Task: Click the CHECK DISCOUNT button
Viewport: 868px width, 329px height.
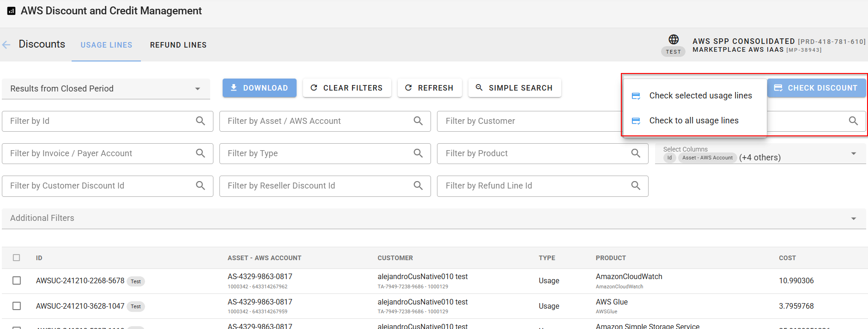Action: point(817,88)
